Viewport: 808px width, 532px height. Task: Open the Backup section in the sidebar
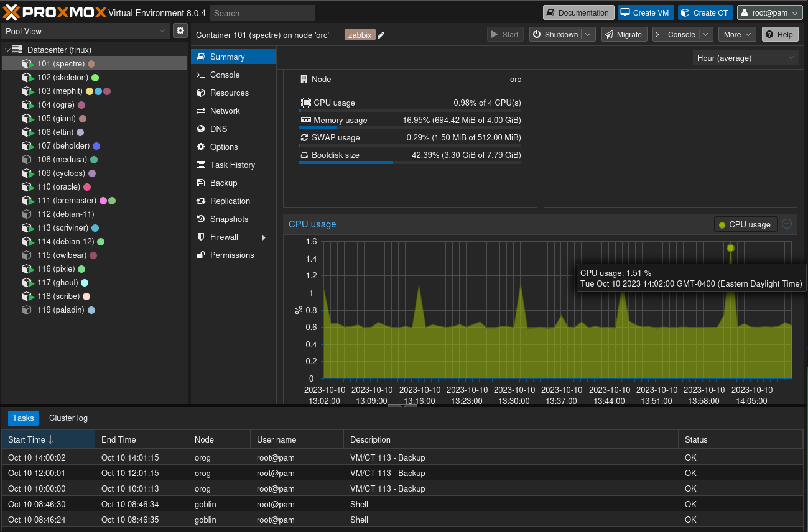(223, 183)
